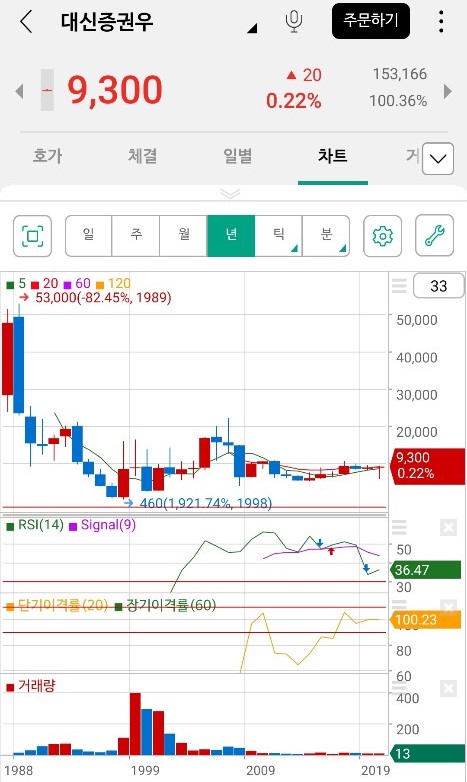Tap the red 9,300 price axis tag
Screen dimensions: 467x782
pos(429,465)
